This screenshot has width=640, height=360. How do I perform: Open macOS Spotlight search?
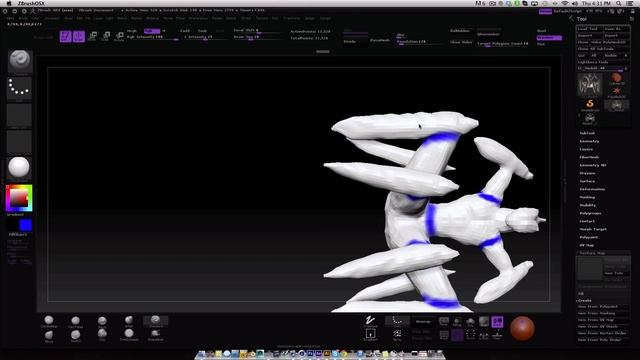[619, 3]
